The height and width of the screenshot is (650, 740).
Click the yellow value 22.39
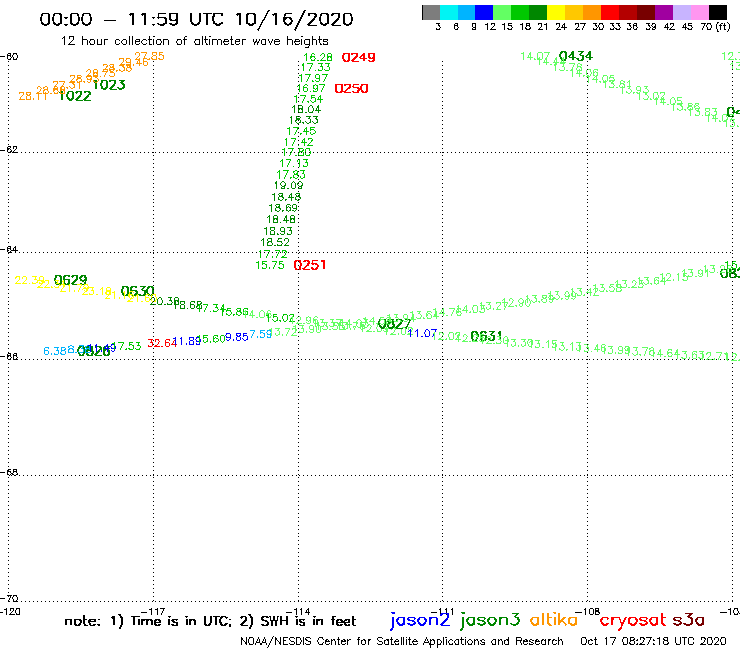pos(29,280)
